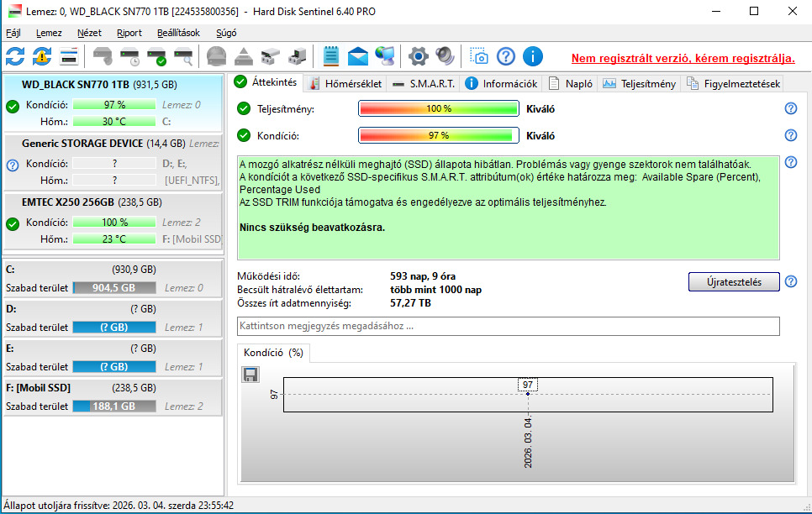The height and width of the screenshot is (514, 812).
Task: Click the help icon beside Kondíció bar
Action: tap(791, 135)
